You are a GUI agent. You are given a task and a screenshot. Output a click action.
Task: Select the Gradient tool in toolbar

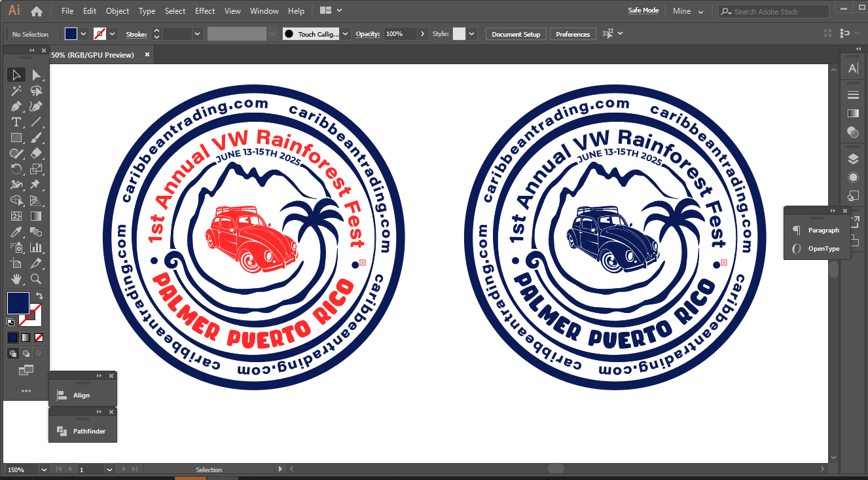36,216
